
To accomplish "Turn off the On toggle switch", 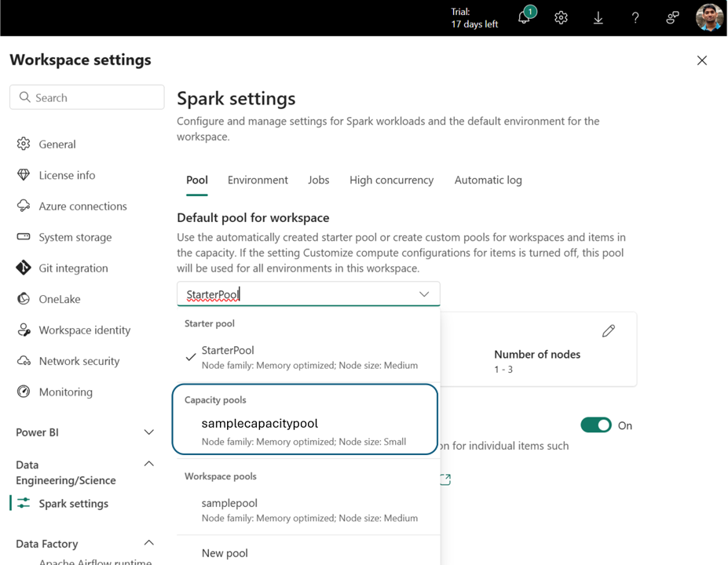I will click(x=596, y=425).
